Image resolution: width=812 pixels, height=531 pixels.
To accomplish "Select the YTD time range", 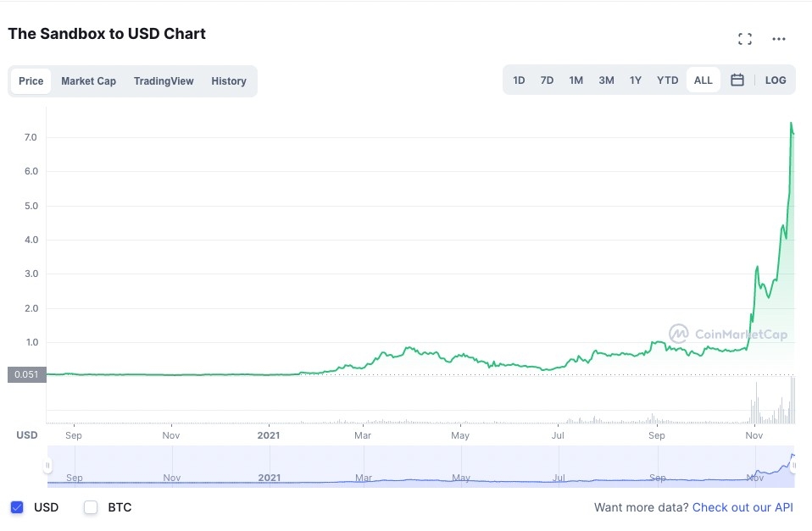I will (x=667, y=80).
